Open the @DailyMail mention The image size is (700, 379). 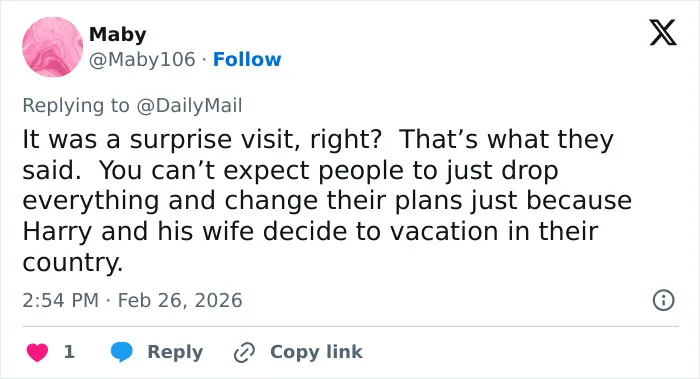[x=189, y=105]
